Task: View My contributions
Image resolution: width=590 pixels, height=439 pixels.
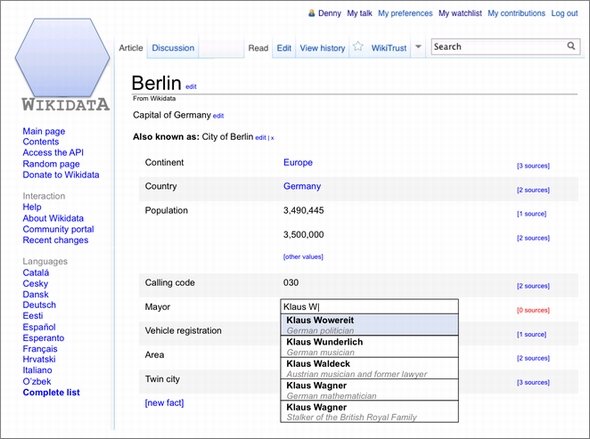Action: [x=516, y=13]
